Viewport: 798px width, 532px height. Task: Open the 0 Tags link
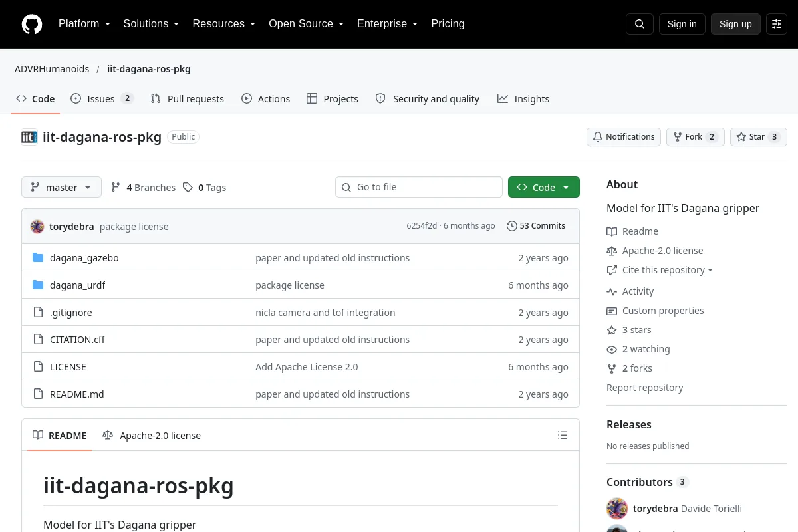point(205,188)
